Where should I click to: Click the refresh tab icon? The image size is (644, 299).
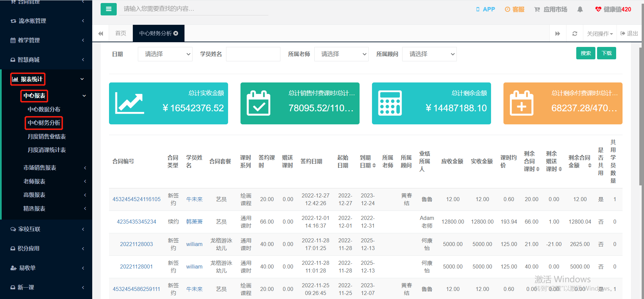pos(575,34)
